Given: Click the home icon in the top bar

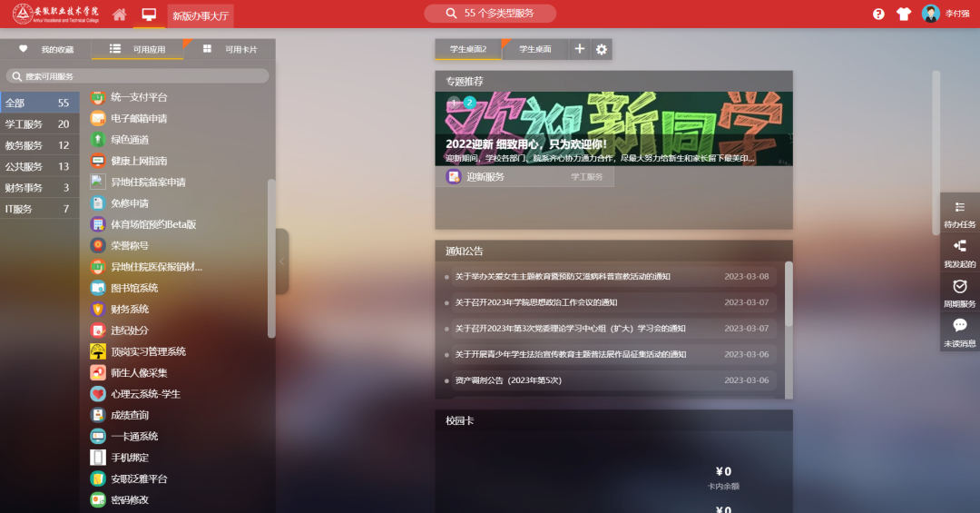Looking at the screenshot, I should pyautogui.click(x=119, y=15).
